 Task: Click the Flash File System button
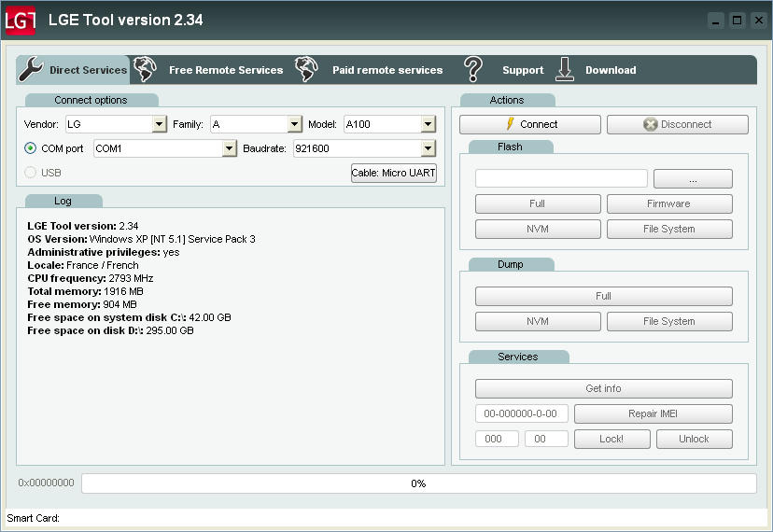coord(669,229)
